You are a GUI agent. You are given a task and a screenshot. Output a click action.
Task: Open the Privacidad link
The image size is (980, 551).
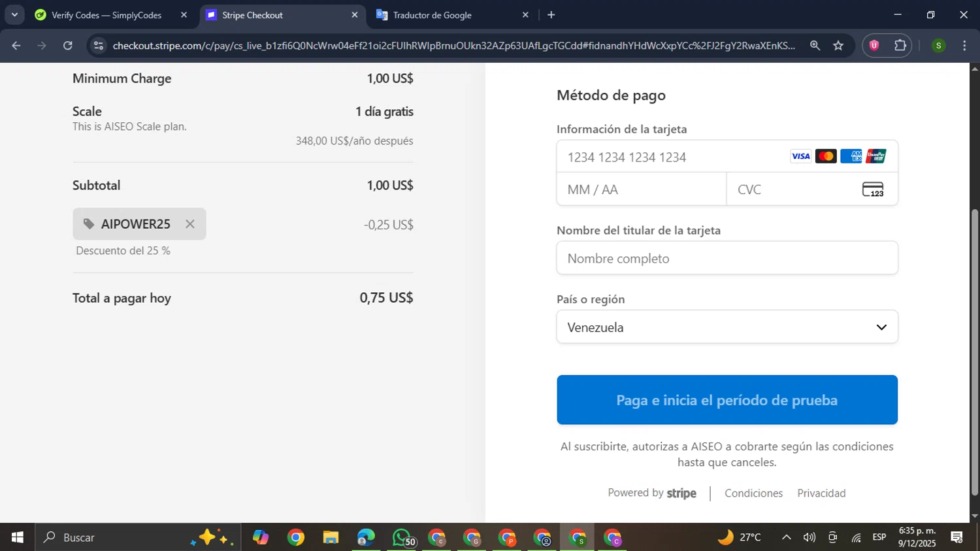click(821, 493)
